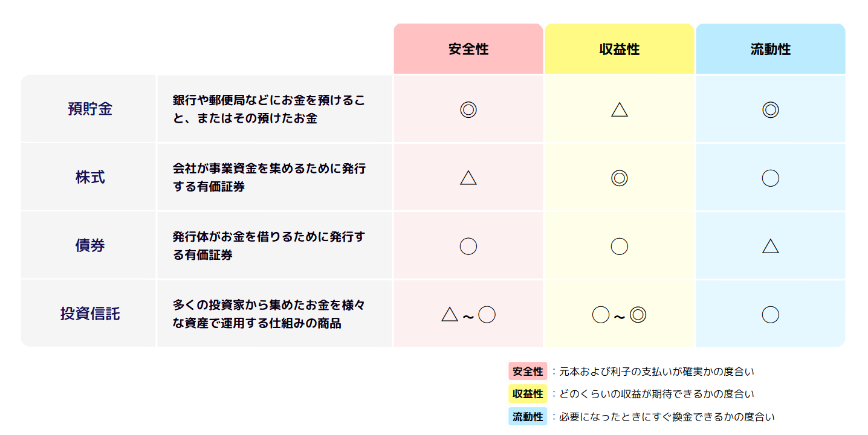Click the 債券 description text

[268, 246]
